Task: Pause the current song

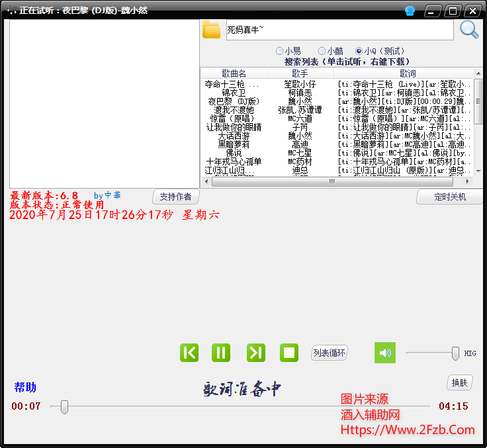Action: coord(221,353)
